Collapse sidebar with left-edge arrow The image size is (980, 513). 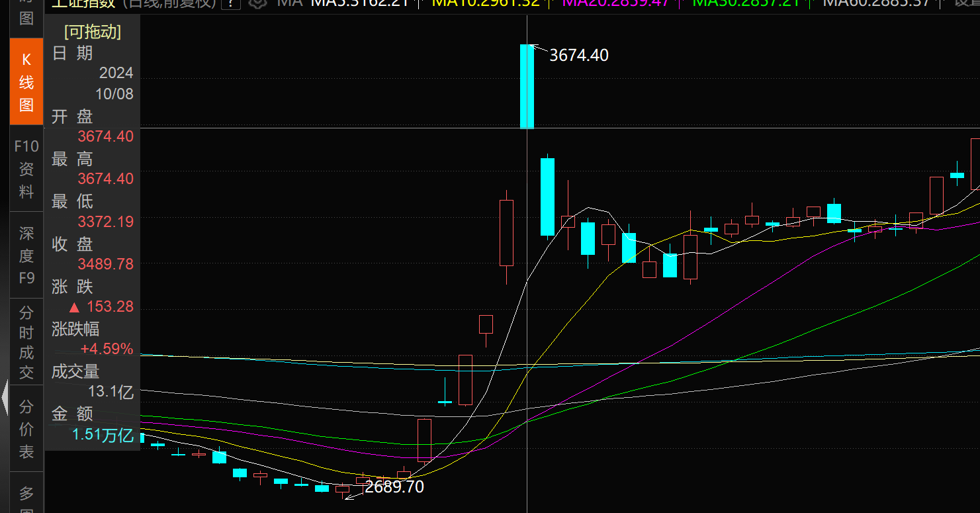pos(5,398)
